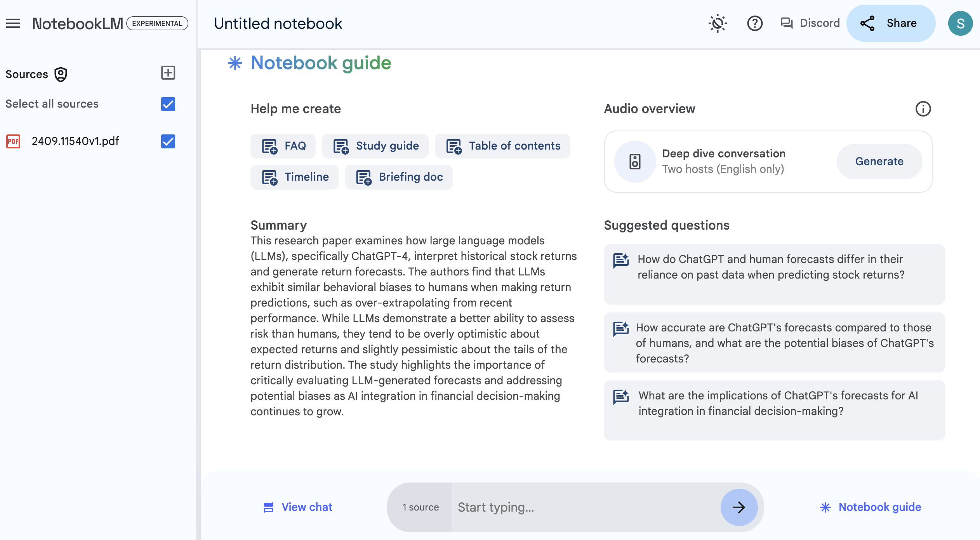Click the Suggested questions heading
Viewport: 980px width, 540px height.
(x=667, y=225)
